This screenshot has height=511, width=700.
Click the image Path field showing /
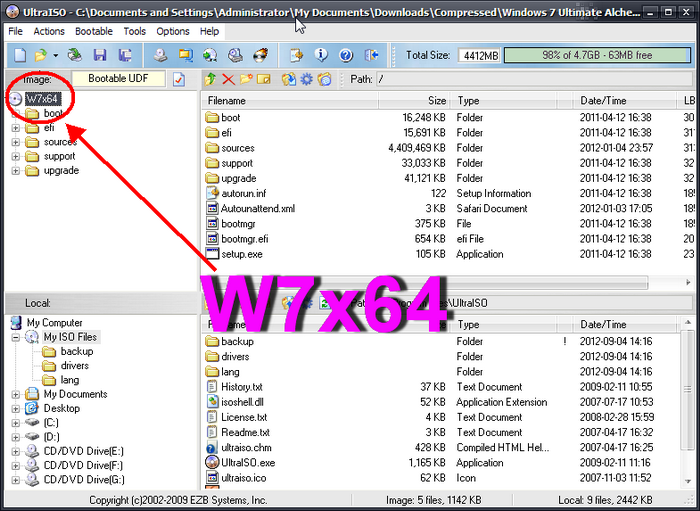[x=534, y=79]
